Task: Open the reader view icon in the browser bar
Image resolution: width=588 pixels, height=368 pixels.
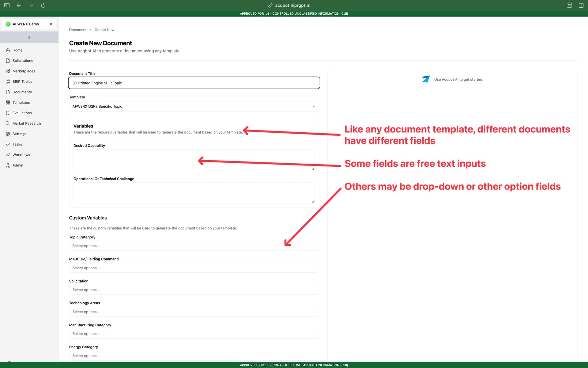Action: coord(569,5)
